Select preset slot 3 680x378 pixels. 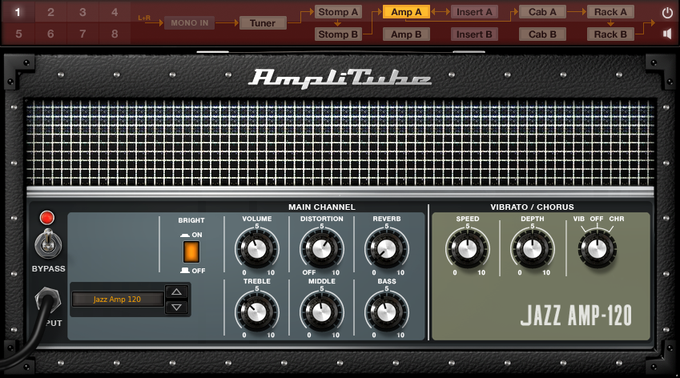point(82,12)
